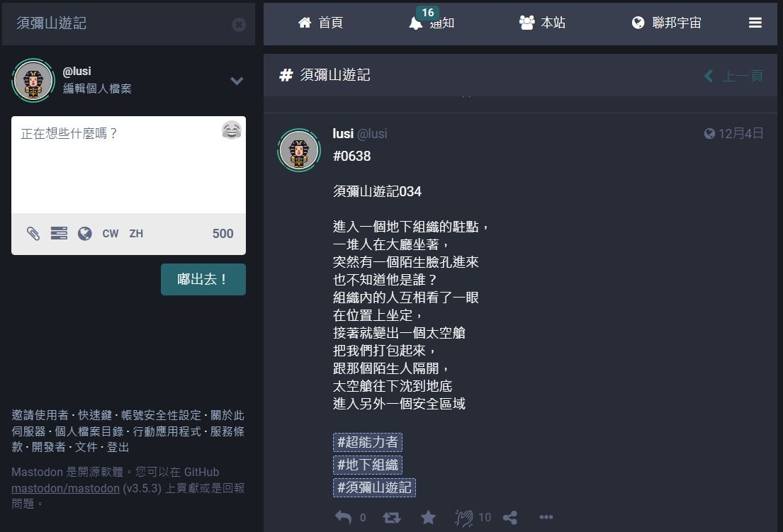This screenshot has width=783, height=532.
Task: Go to the 首頁 home tab
Action: coord(320,23)
